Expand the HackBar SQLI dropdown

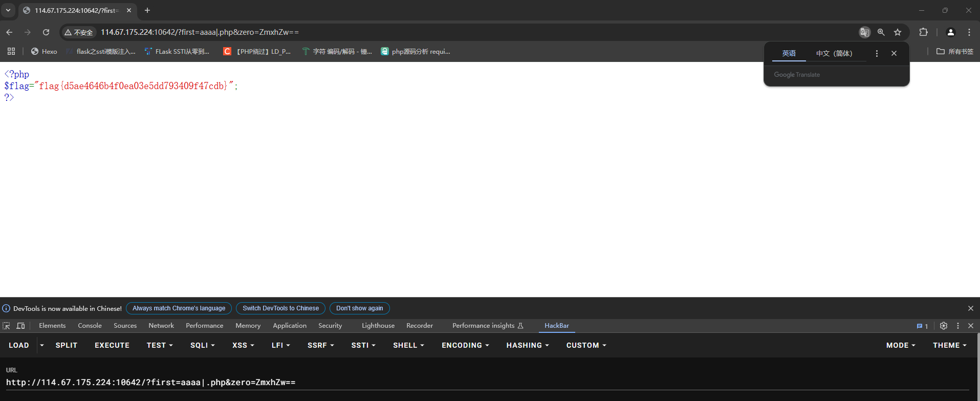pos(202,345)
